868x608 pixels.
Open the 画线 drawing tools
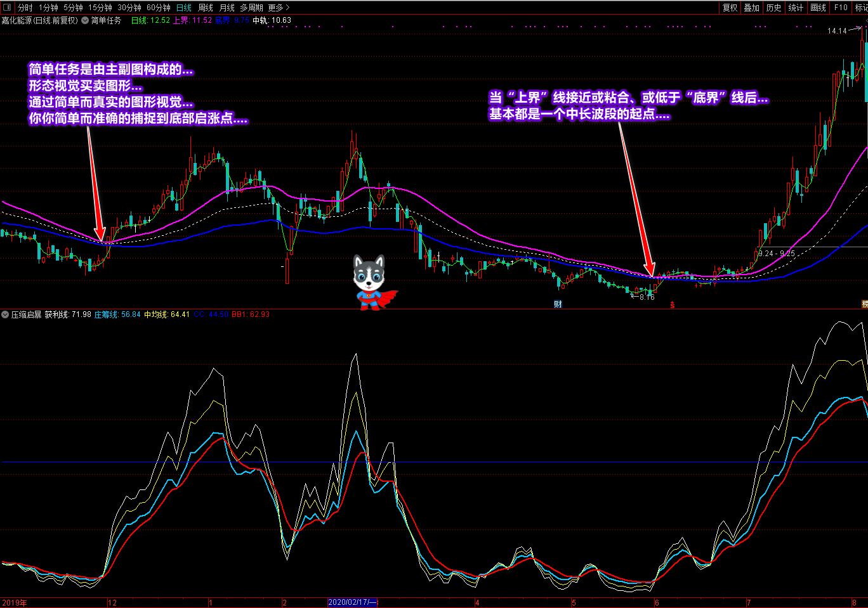(818, 8)
